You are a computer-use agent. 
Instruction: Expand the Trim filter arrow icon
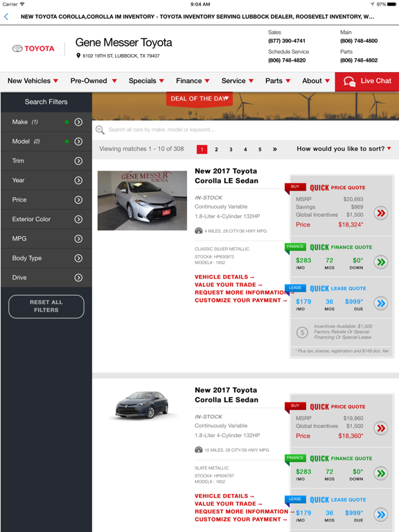pos(78,161)
